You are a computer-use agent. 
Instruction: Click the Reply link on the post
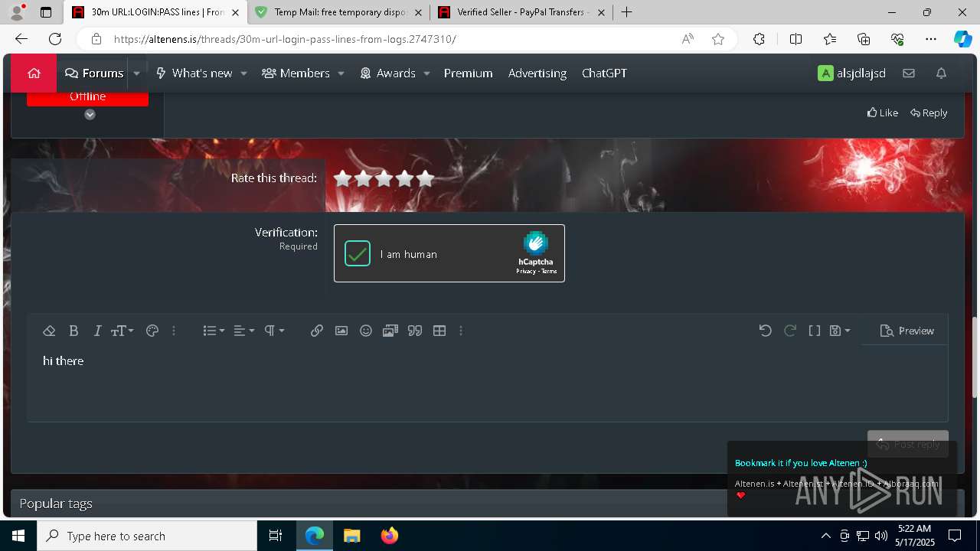pos(929,112)
